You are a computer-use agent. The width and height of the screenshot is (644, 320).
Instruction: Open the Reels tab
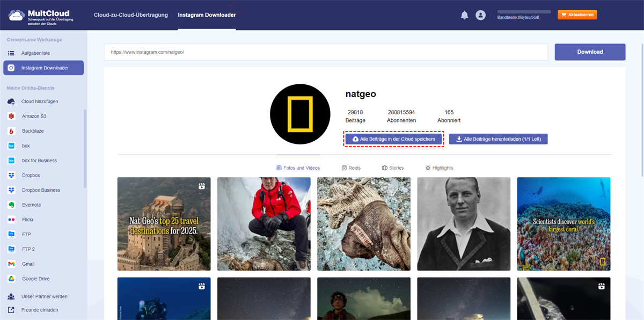(351, 168)
